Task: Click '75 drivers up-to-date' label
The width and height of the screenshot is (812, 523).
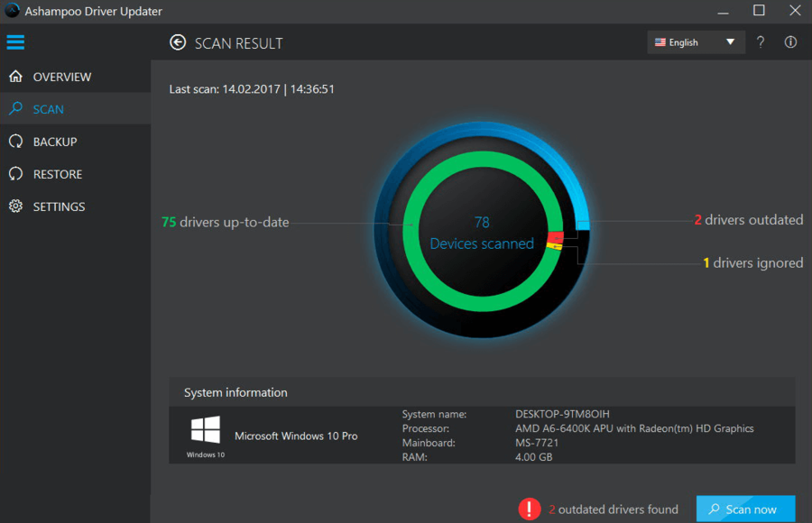Action: click(x=226, y=222)
